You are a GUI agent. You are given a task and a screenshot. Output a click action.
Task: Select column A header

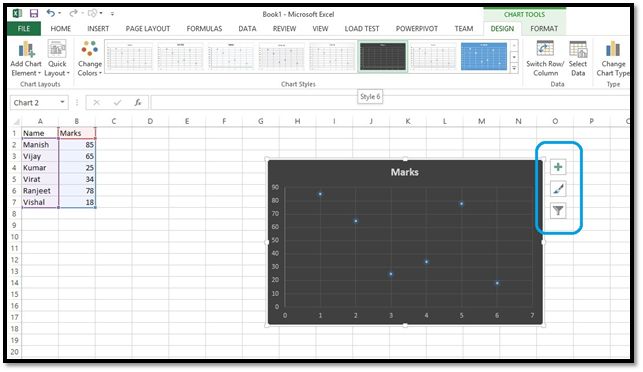click(x=40, y=121)
